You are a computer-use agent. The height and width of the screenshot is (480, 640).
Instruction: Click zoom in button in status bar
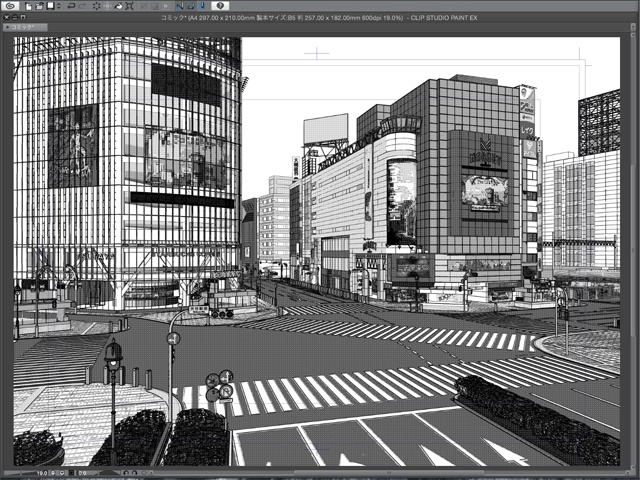pyautogui.click(x=62, y=473)
